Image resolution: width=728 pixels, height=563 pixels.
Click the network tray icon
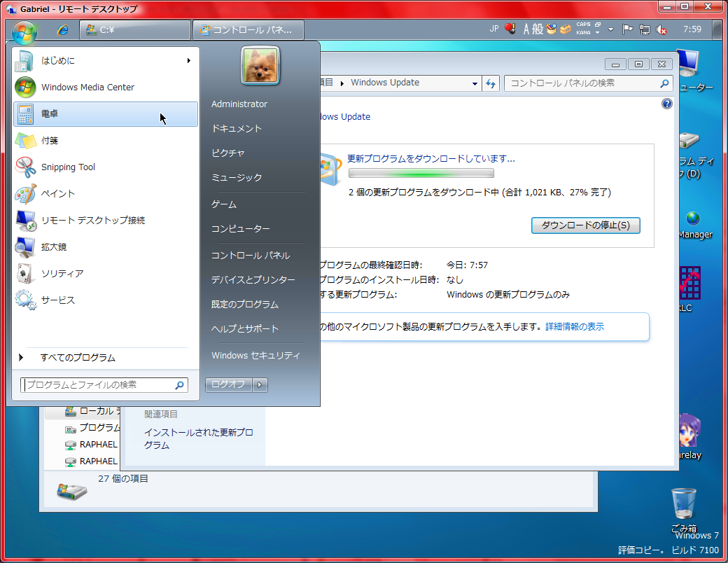click(645, 29)
